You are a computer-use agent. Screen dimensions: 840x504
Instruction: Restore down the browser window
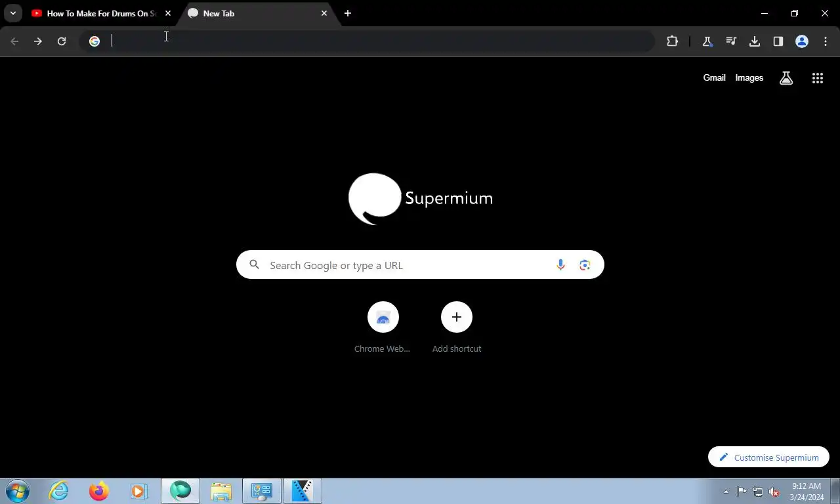[795, 13]
